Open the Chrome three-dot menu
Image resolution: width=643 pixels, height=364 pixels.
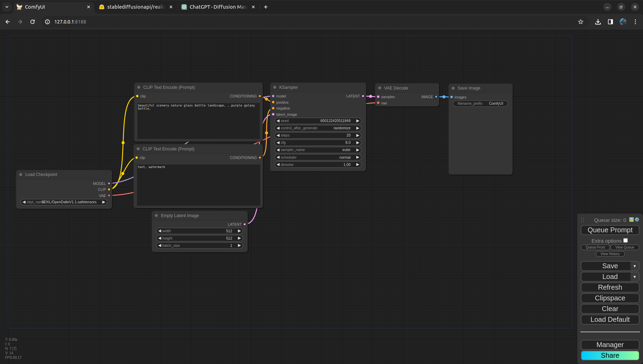click(x=635, y=22)
